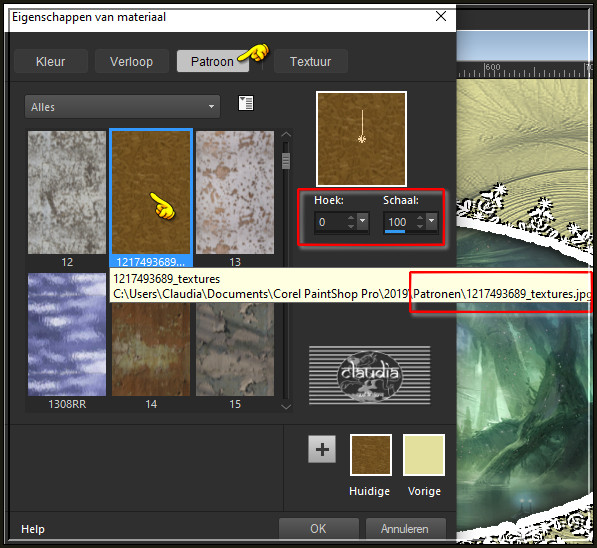The height and width of the screenshot is (548, 597).
Task: Click the Hoek angle input field
Action: pyautogui.click(x=330, y=222)
